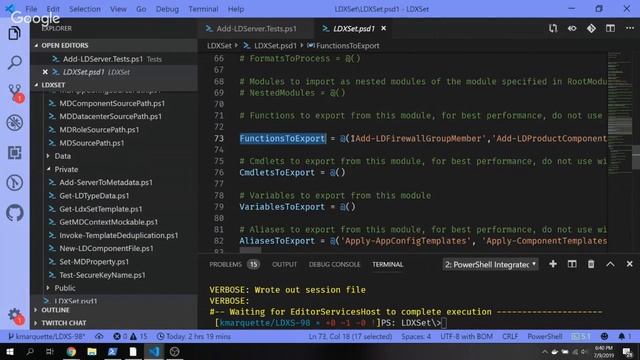Open Get-LDTypeData.ps1 file

(x=94, y=196)
